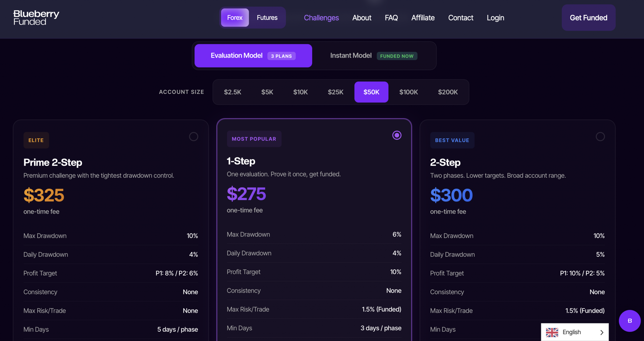Click the $300 price

point(452,195)
